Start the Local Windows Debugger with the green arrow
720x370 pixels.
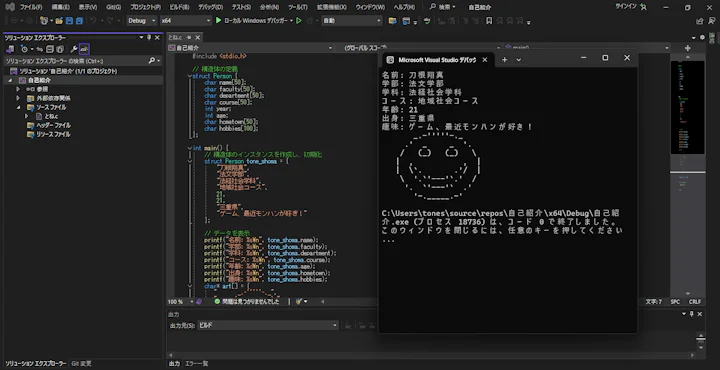click(219, 21)
